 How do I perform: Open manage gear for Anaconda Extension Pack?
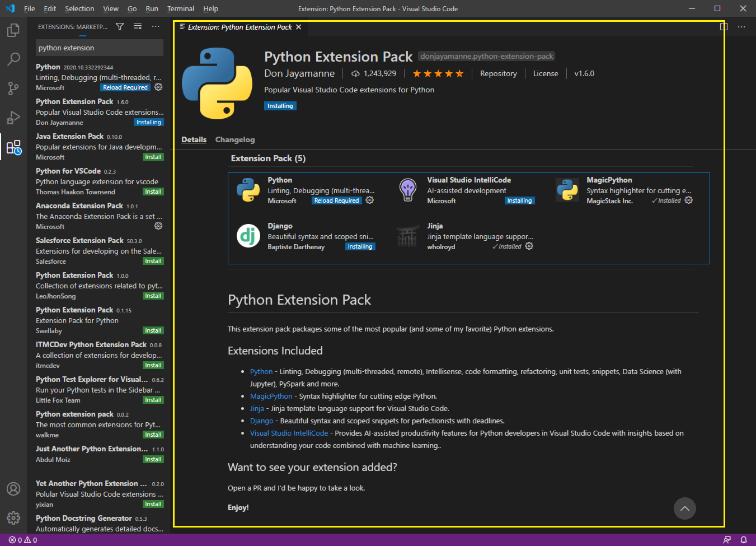point(158,226)
